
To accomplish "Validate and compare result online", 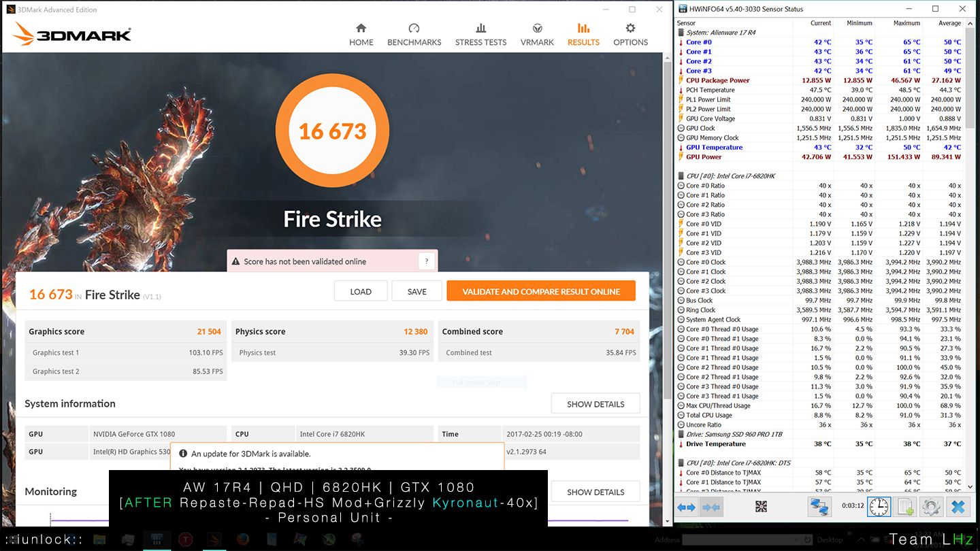I will tap(541, 291).
